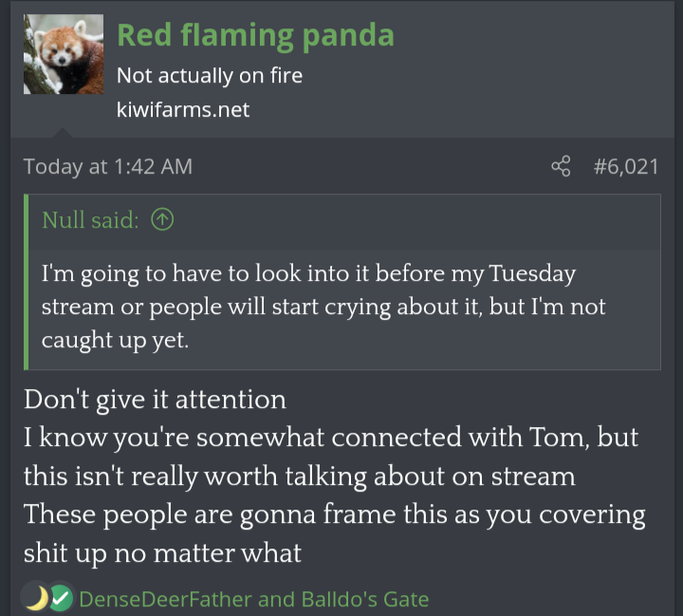Viewport: 683px width, 616px height.
Task: Open Red flaming panda's profile name
Action: pyautogui.click(x=254, y=35)
